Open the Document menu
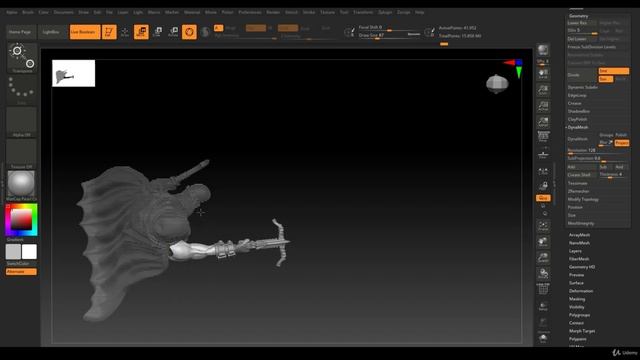The height and width of the screenshot is (360, 640). click(64, 12)
